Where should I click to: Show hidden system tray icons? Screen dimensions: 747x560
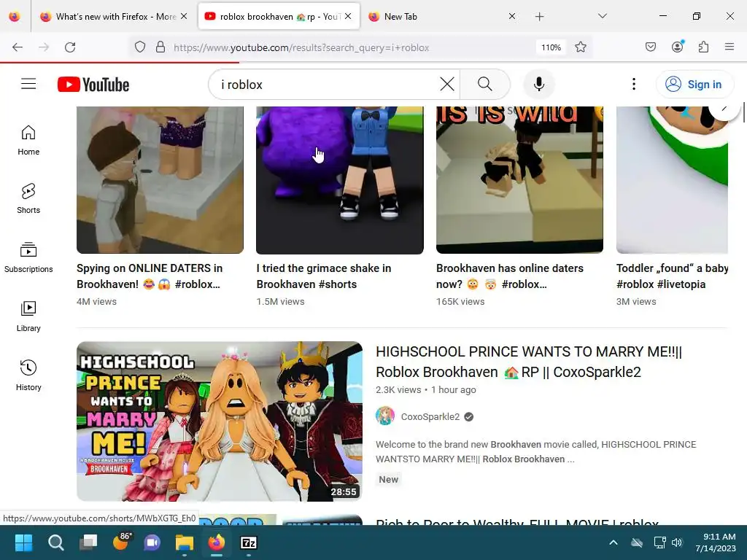tap(614, 542)
